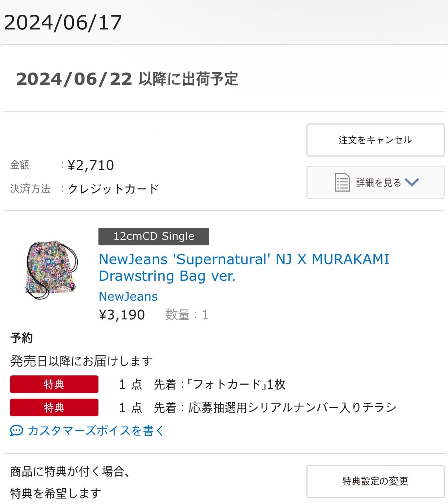Click the order date 2024/06/17 header
The image size is (448, 504).
(63, 23)
